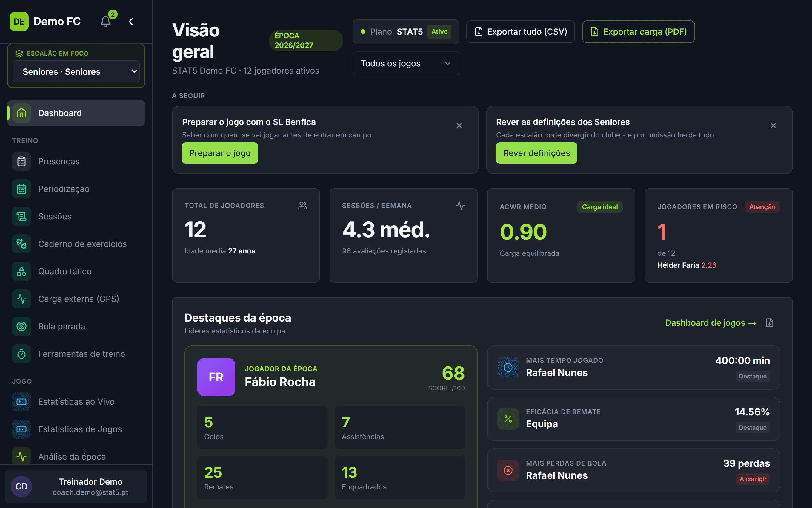Open Estatísticas de Jogos

76,429
